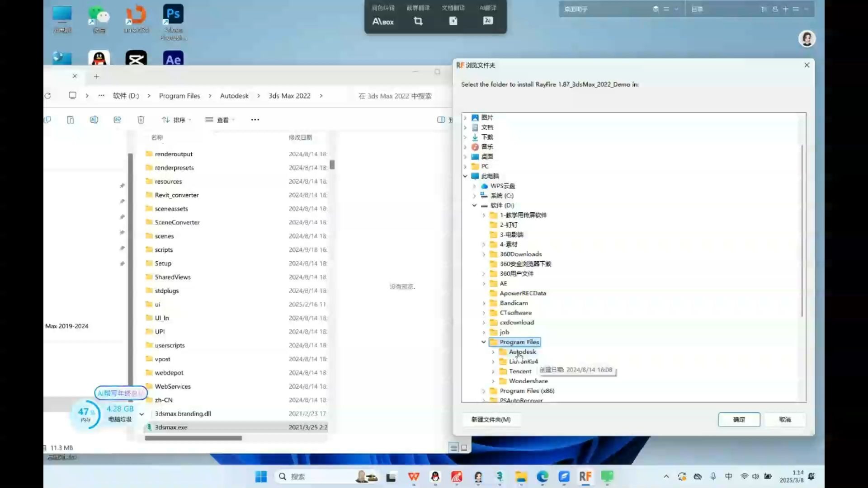
Task: Open the view (查看) dropdown menu
Action: (220, 120)
